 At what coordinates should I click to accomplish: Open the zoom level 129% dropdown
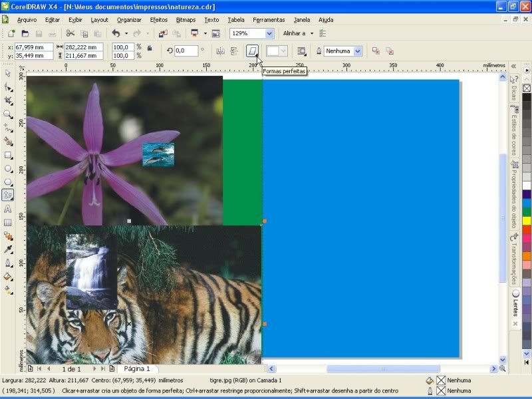click(x=269, y=33)
